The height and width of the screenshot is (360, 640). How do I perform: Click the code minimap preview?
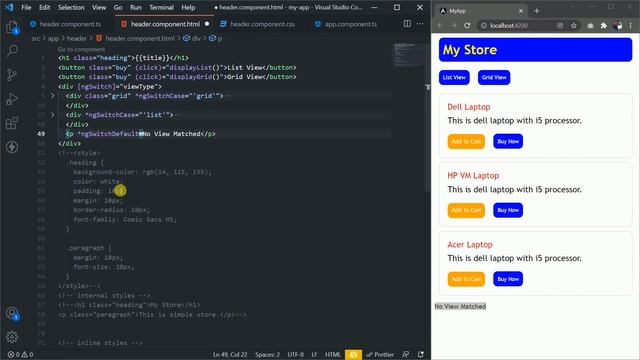click(x=409, y=54)
